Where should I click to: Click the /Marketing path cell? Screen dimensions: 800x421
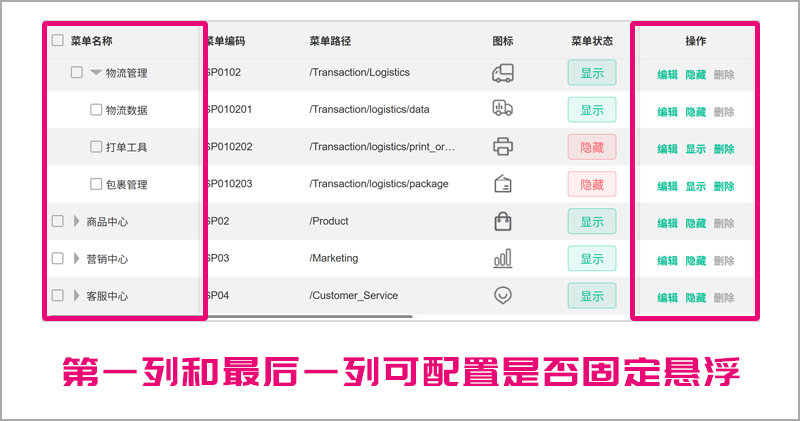[334, 258]
